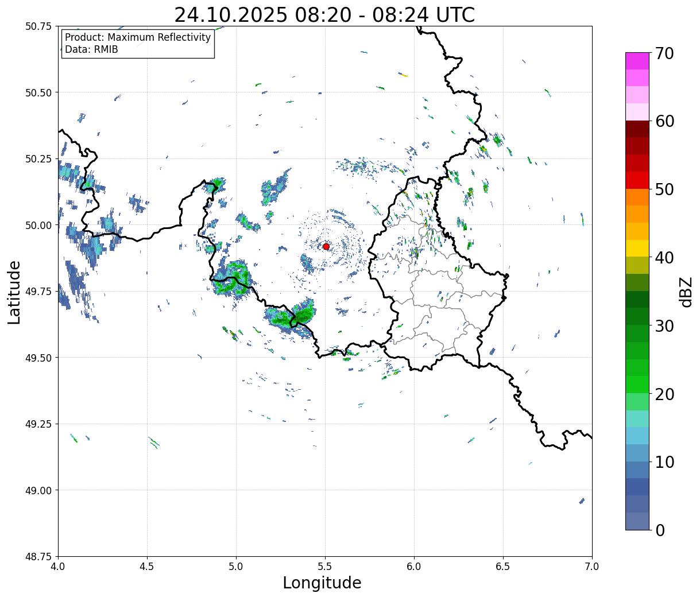Click the longitude tick label 6.0
The height and width of the screenshot is (597, 700).
pos(414,567)
